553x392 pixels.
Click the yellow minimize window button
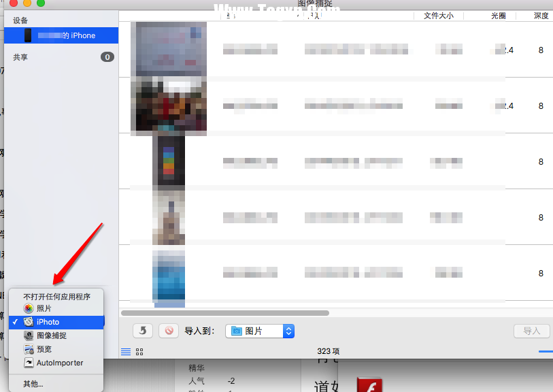pyautogui.click(x=27, y=3)
